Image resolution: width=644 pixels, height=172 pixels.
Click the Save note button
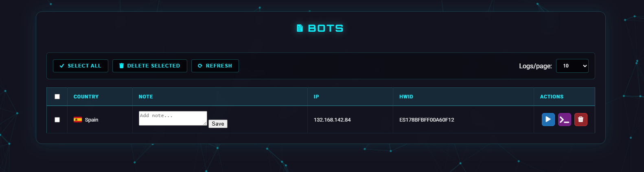pyautogui.click(x=218, y=124)
